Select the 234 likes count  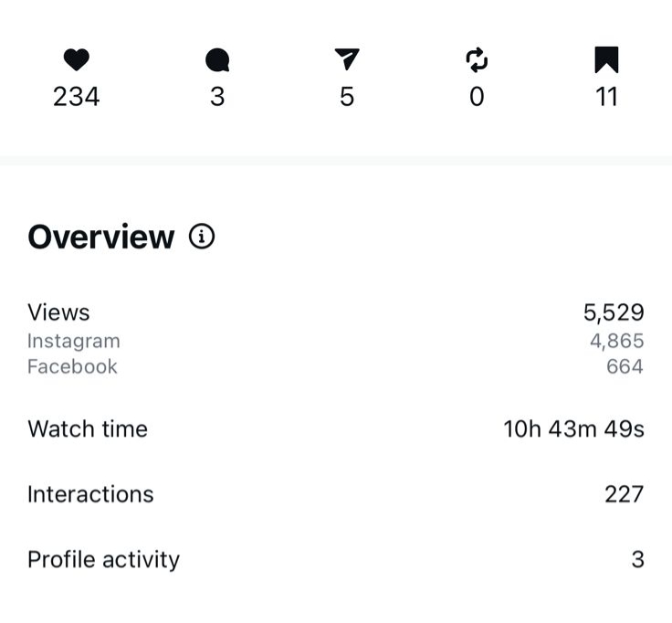(x=77, y=97)
